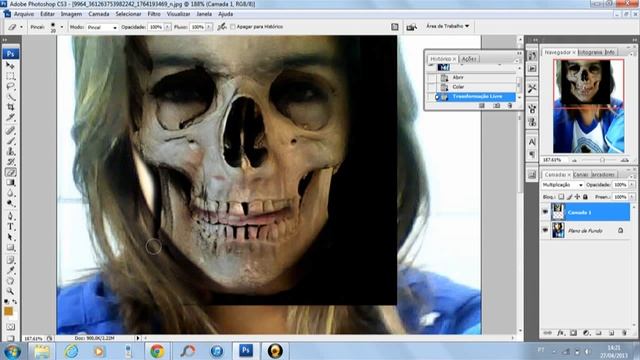Hide the Plano de Fundo layer
This screenshot has width=640, height=360.
point(545,230)
